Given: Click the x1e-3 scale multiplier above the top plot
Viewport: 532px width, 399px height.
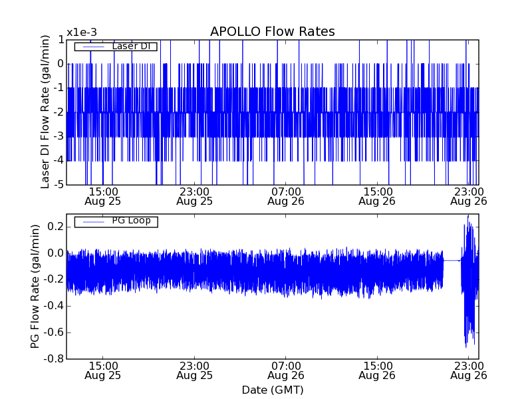Looking at the screenshot, I should [x=82, y=33].
